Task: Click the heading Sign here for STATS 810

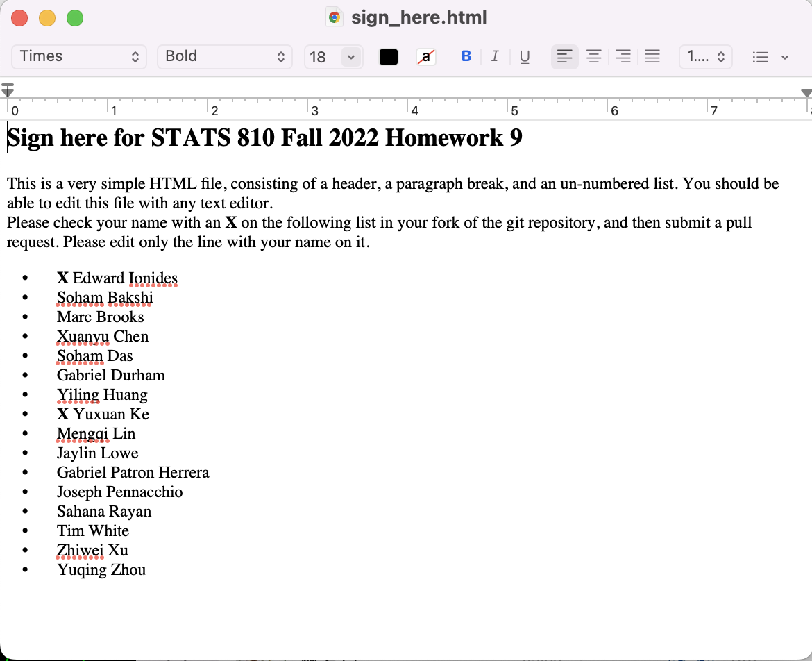Action: (x=264, y=137)
